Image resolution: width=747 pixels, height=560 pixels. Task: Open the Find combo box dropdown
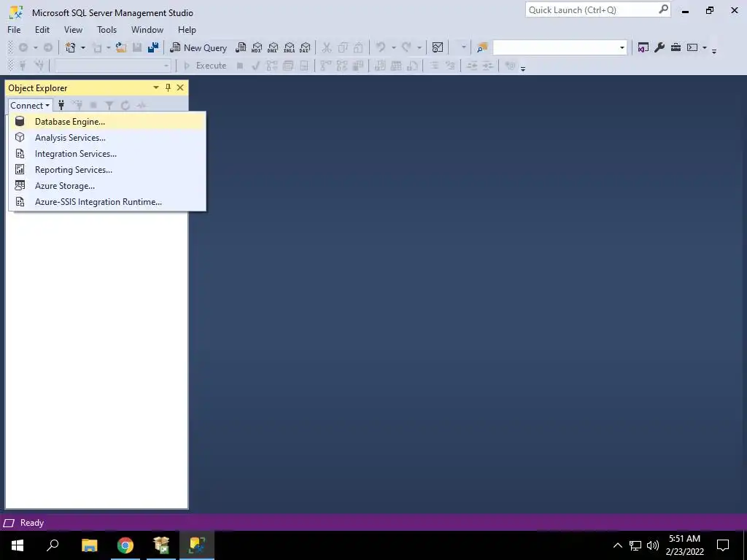click(622, 47)
